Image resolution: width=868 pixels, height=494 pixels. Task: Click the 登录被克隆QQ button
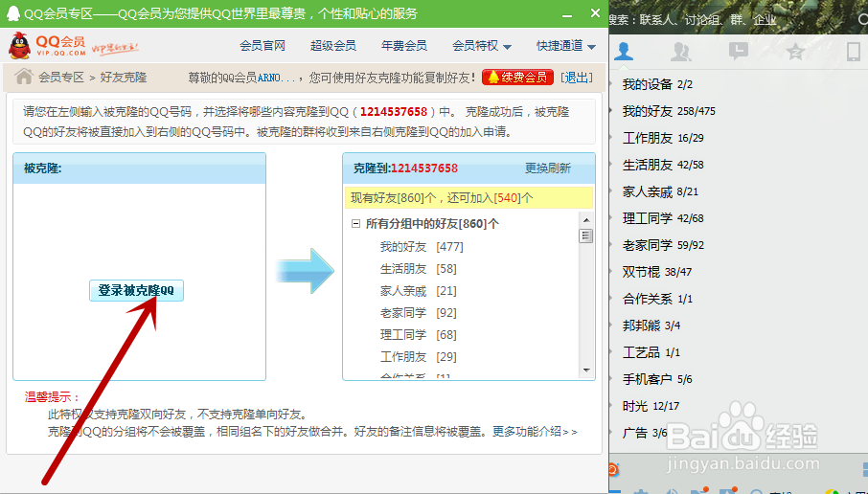136,290
